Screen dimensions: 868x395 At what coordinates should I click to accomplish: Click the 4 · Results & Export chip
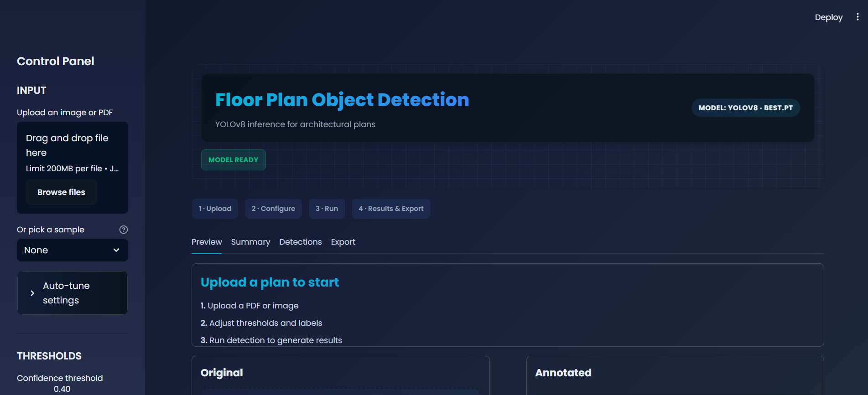[x=391, y=209]
